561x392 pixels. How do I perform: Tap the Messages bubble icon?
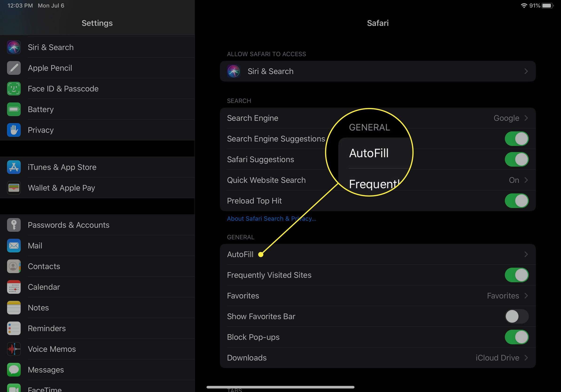click(x=14, y=370)
